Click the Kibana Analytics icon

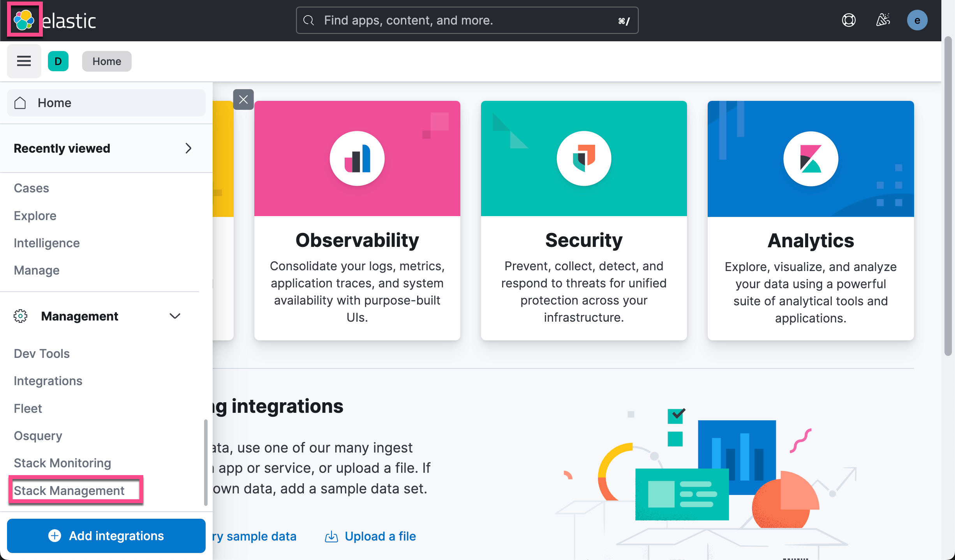point(811,159)
